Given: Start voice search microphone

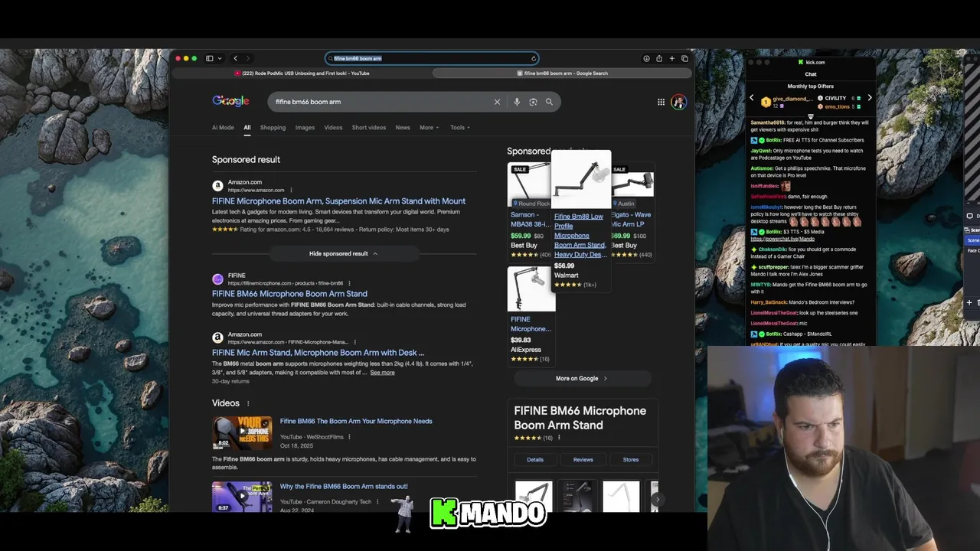Looking at the screenshot, I should coord(517,102).
